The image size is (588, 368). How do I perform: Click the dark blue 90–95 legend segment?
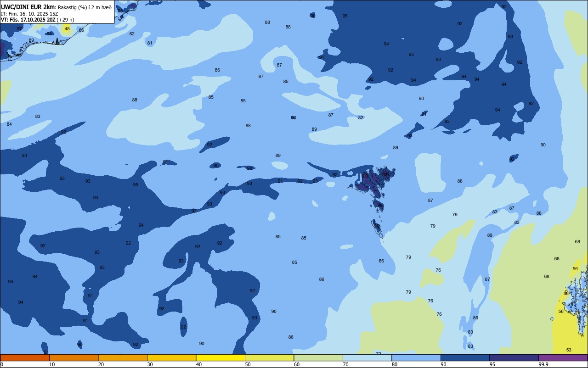[465, 357]
